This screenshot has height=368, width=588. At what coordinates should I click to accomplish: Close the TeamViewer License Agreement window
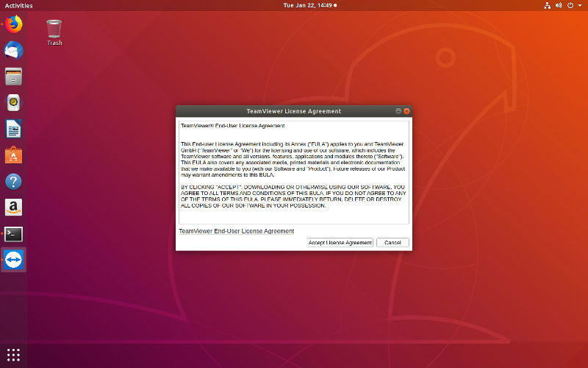(406, 111)
